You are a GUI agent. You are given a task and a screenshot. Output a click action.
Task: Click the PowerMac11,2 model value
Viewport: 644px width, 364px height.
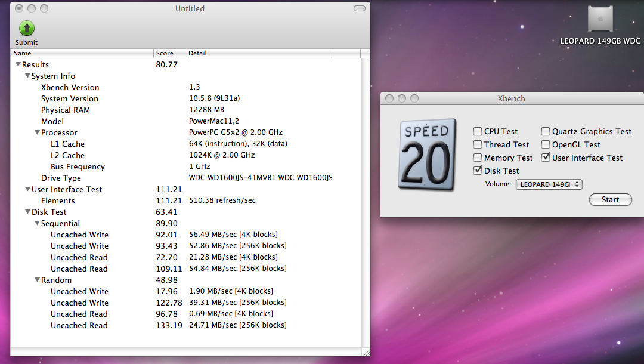[x=214, y=121]
